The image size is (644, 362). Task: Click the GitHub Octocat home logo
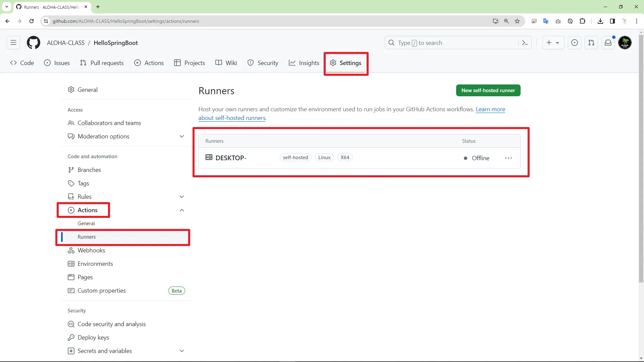(x=34, y=43)
